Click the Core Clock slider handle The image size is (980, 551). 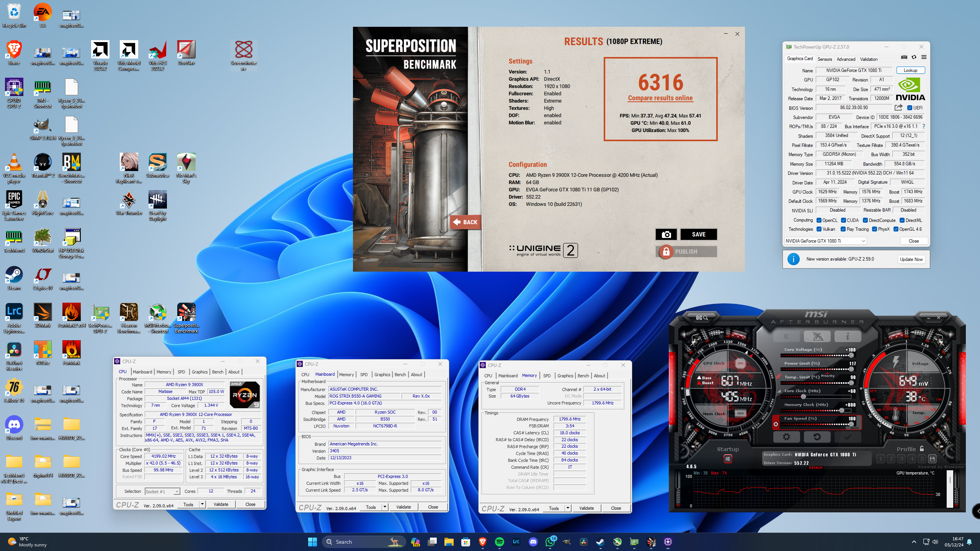tap(804, 397)
